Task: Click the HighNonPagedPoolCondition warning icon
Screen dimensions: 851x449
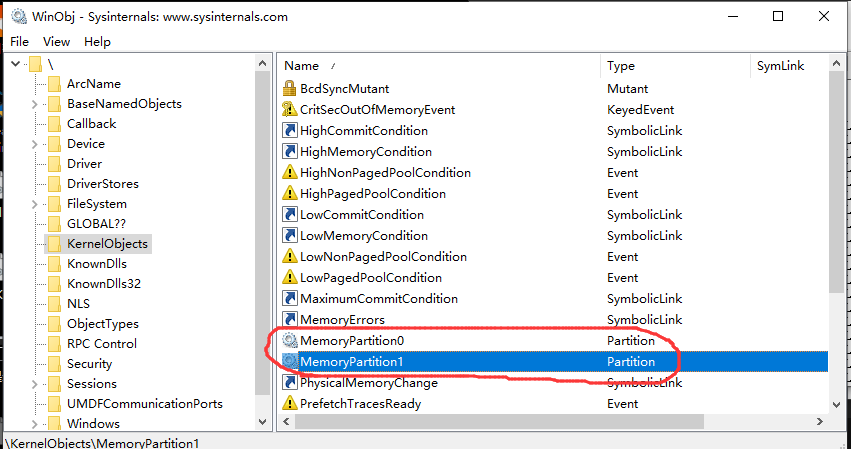Action: pos(291,173)
